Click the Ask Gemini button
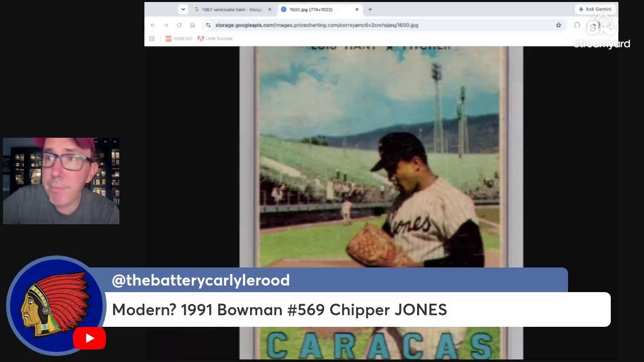The height and width of the screenshot is (362, 644). pyautogui.click(x=594, y=9)
